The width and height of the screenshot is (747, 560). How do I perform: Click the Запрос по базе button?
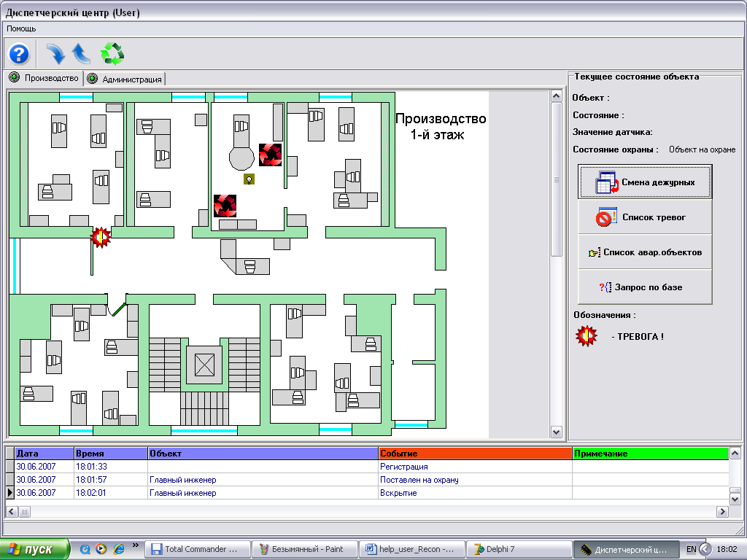645,287
